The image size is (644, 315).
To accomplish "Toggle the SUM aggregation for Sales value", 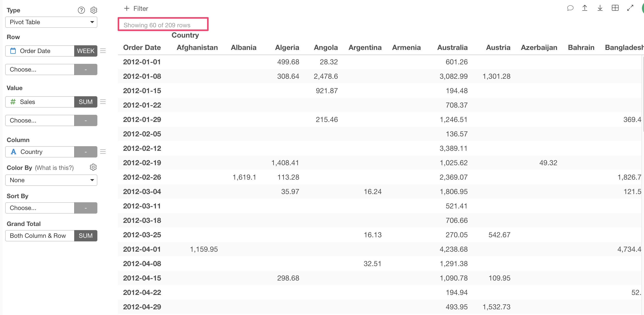I will click(85, 102).
